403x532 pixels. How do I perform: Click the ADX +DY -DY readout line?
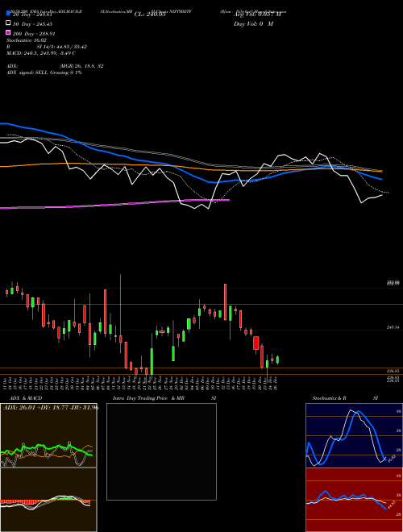(51, 407)
